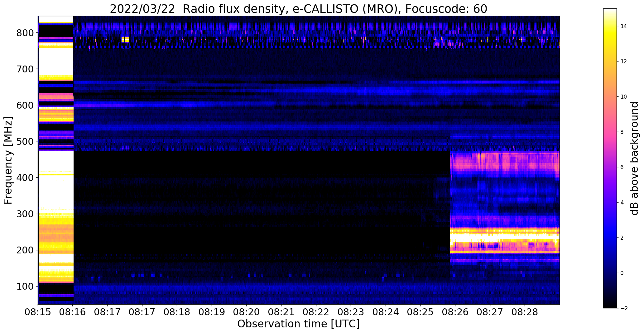644x333 pixels.
Task: Click the 08:18 time tick label
Action: (x=177, y=312)
